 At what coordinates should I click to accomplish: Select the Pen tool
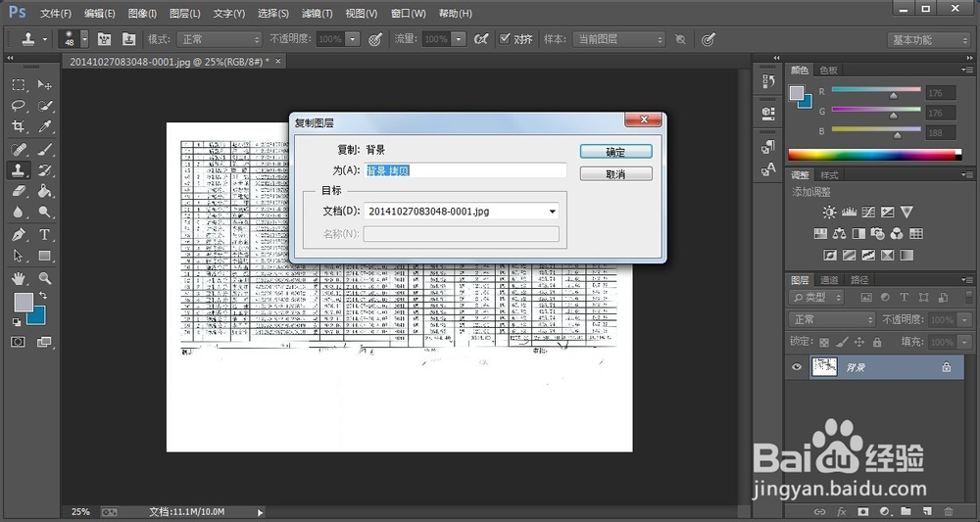(19, 235)
